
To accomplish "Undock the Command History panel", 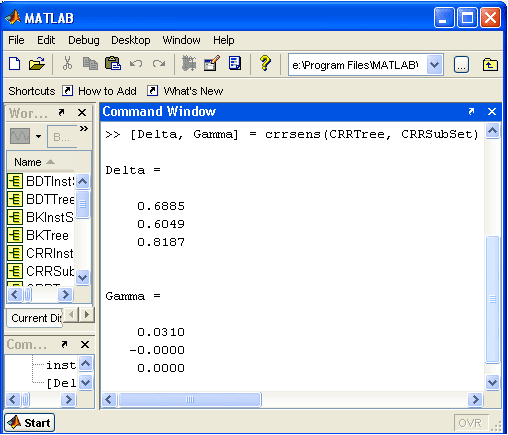I will pyautogui.click(x=64, y=344).
